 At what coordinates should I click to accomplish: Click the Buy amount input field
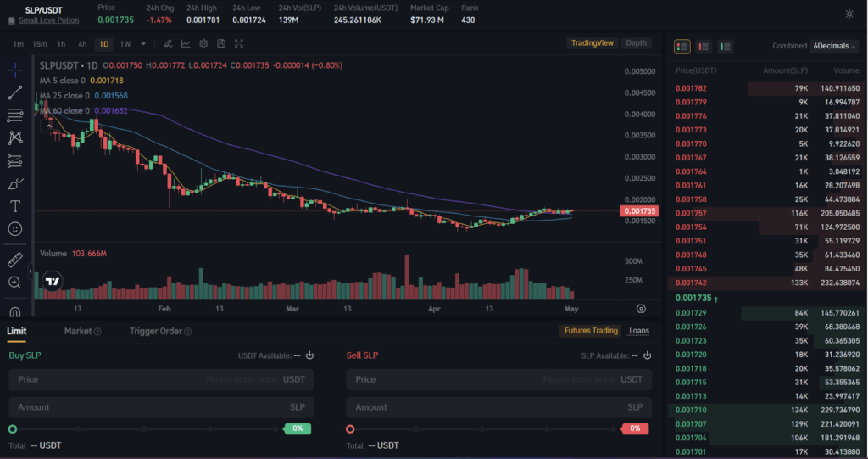161,407
